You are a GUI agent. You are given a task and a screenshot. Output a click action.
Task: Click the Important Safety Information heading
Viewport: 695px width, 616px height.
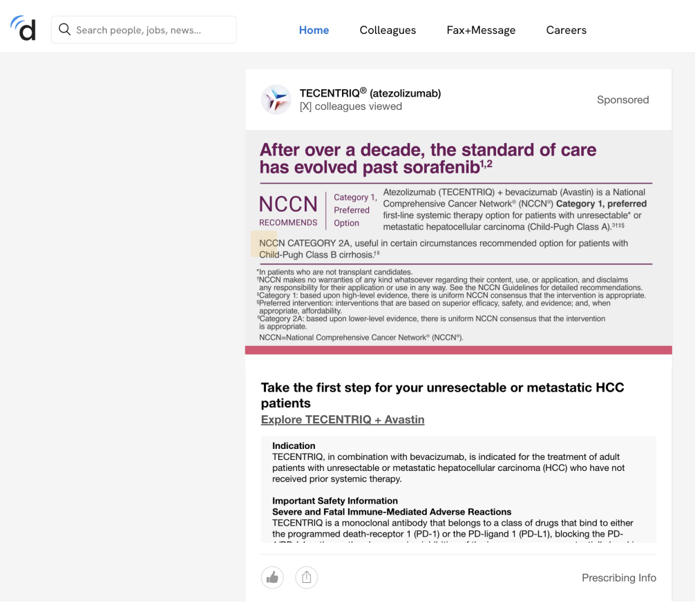334,501
